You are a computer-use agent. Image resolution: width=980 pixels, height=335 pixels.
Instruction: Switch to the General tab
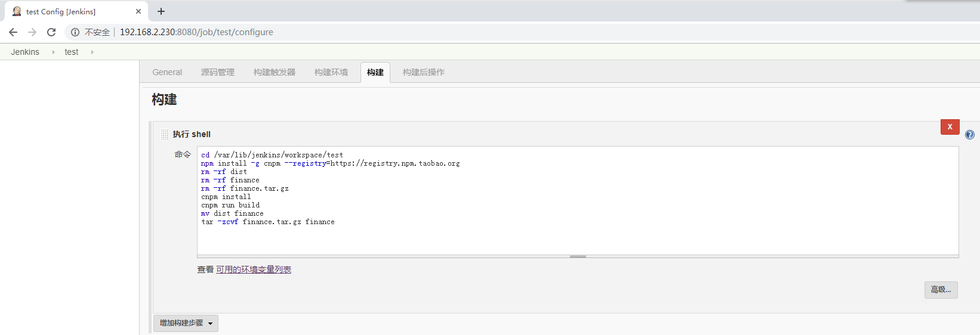(x=167, y=72)
